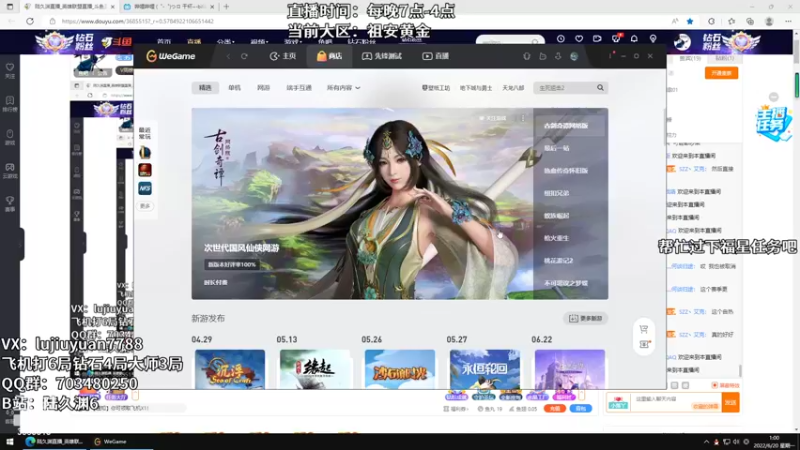Screen dimensions: 800x450
Task: Open the 06.22 new game thumbnail
Action: point(569,369)
